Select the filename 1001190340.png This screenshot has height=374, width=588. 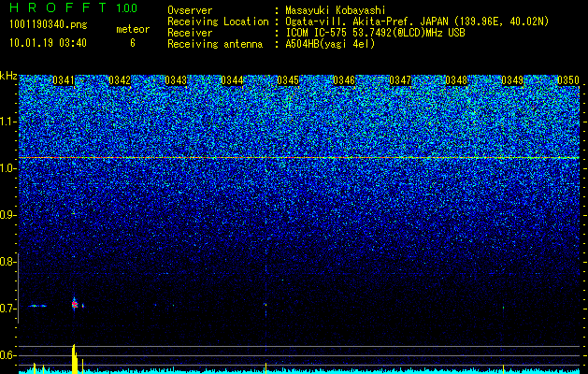click(x=49, y=25)
